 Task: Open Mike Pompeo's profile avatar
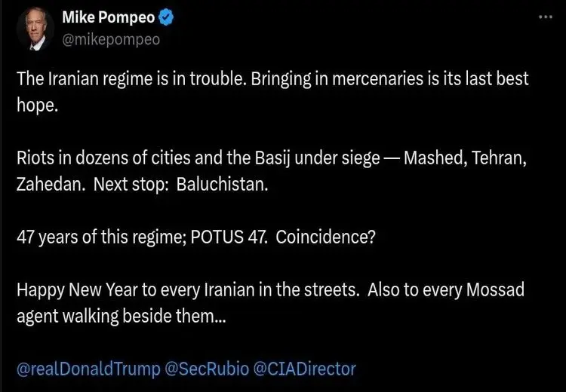coord(35,28)
